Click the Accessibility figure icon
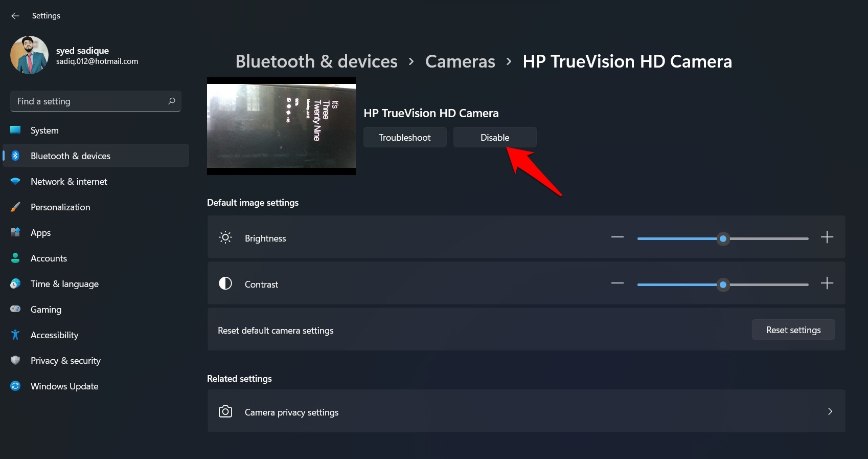The width and height of the screenshot is (868, 459). coord(15,335)
